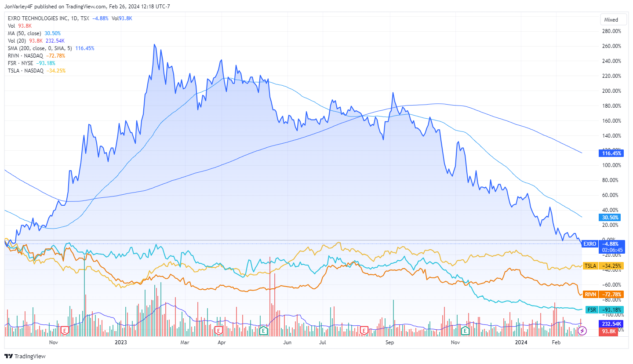
Task: Click the red 93.8K volume axis label
Action: [608, 331]
